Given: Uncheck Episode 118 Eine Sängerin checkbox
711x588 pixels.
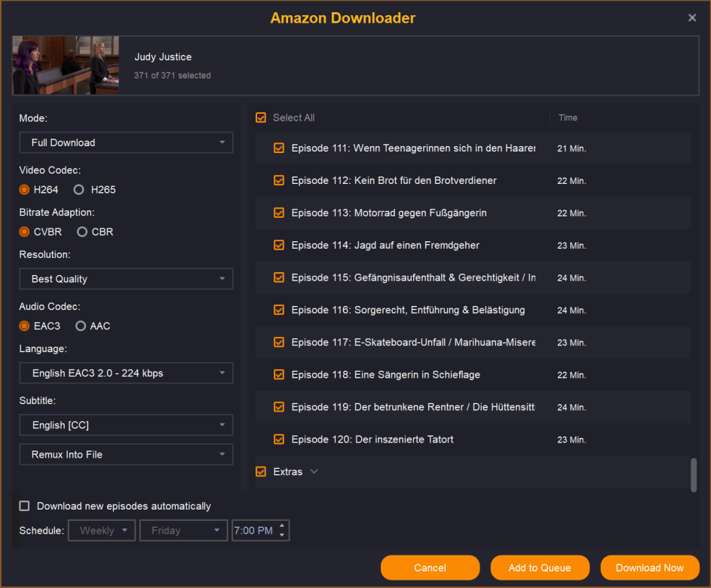Looking at the screenshot, I should pyautogui.click(x=279, y=375).
